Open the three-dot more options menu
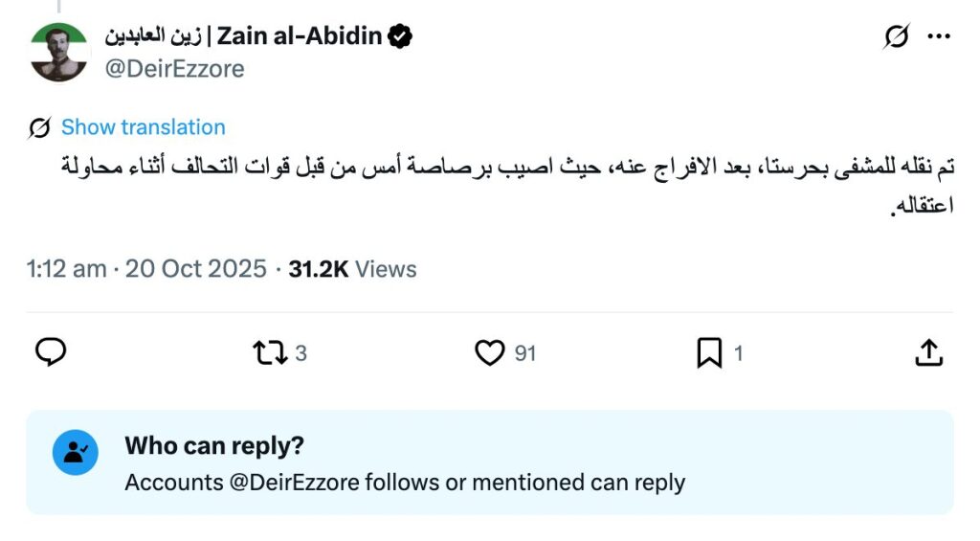The image size is (980, 541). coord(939,37)
